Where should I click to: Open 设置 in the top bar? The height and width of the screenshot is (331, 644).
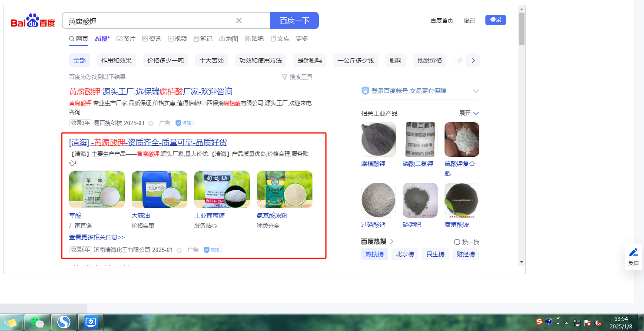click(469, 20)
